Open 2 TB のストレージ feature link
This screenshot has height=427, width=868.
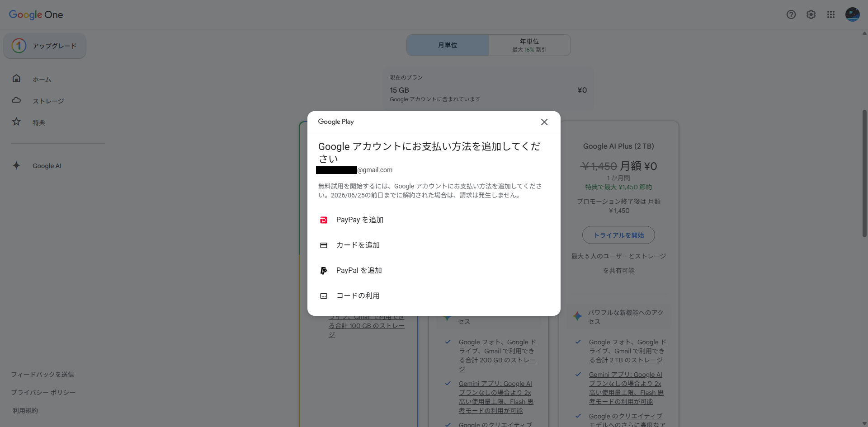(627, 351)
